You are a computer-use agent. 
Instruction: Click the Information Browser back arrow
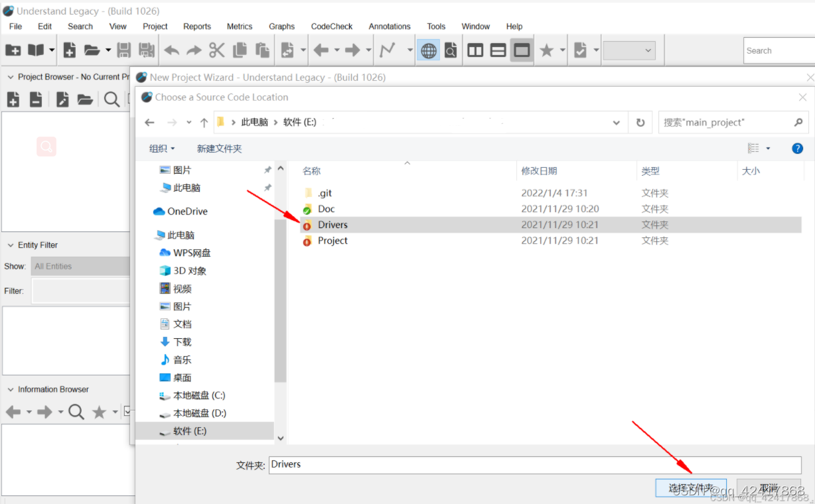[x=13, y=412]
